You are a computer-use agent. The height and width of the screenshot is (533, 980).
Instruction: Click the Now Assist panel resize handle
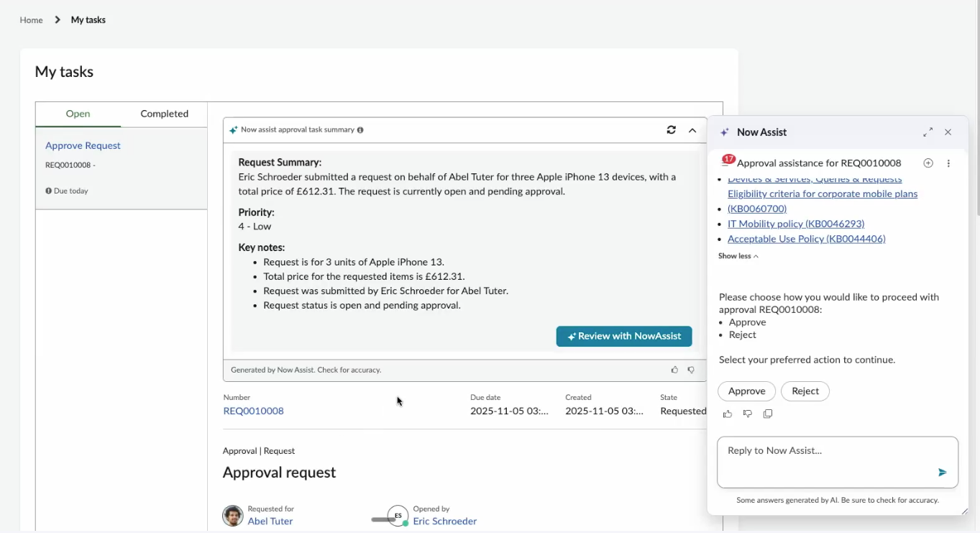pos(964,511)
